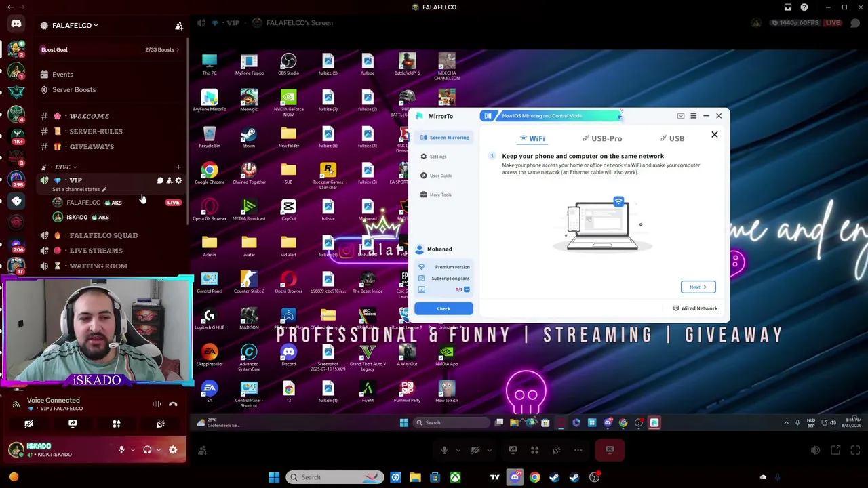Expand microphone input options arrow

pyautogui.click(x=132, y=449)
